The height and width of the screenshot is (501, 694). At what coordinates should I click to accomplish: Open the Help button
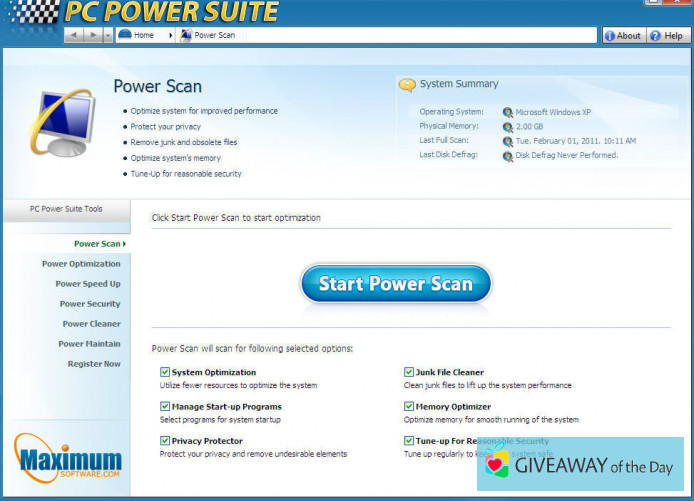coord(667,35)
